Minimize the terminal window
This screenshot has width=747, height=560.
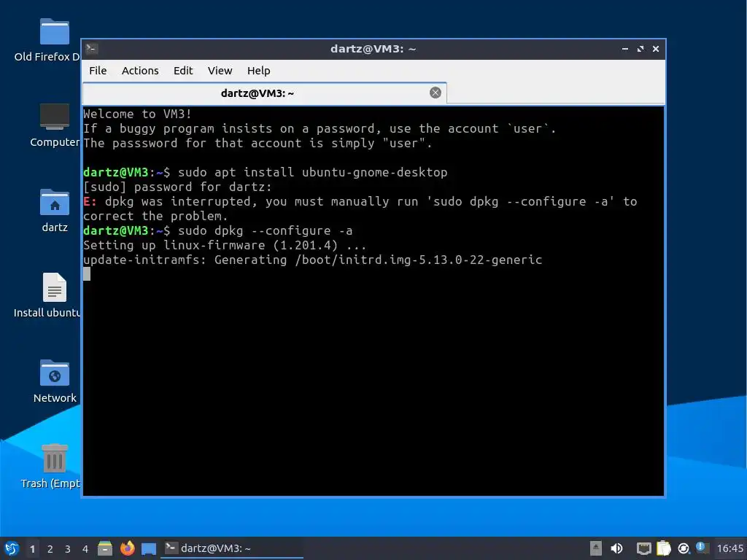click(625, 49)
